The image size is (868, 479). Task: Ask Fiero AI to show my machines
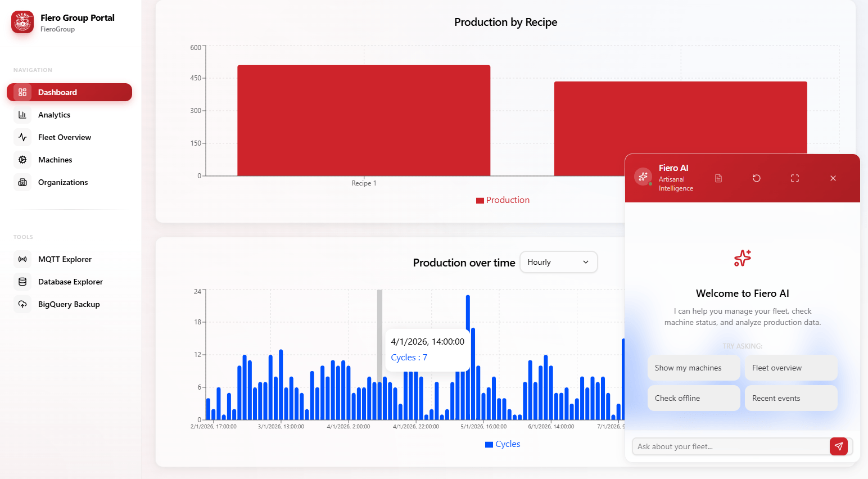pos(694,368)
